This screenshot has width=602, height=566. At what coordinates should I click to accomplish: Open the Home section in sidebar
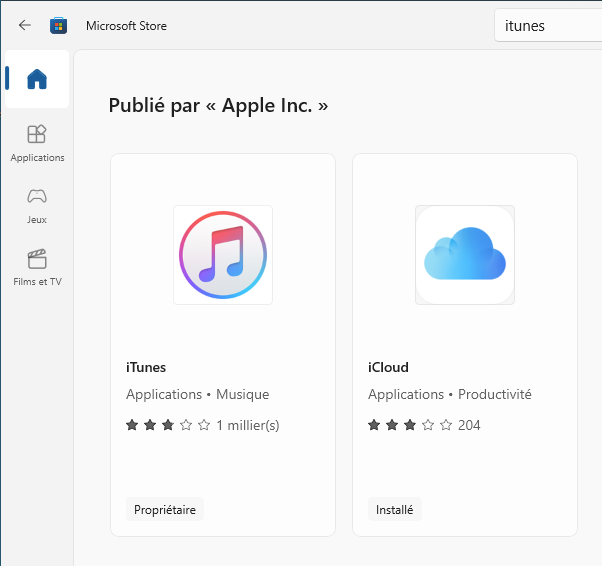[x=37, y=79]
